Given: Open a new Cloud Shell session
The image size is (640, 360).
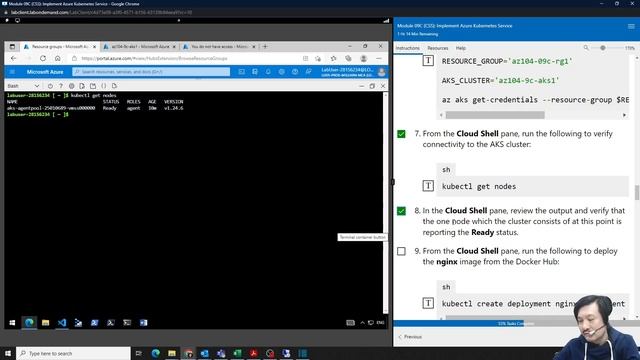Looking at the screenshot, I should 93,86.
